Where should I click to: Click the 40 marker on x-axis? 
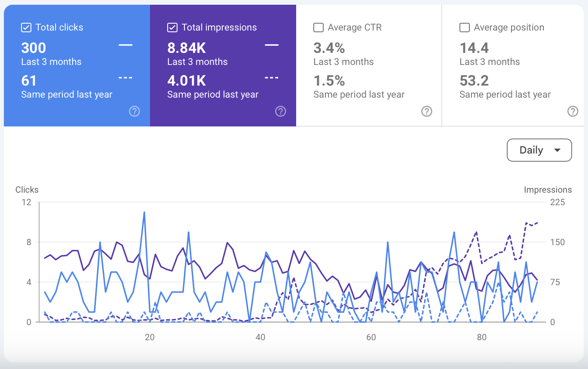point(260,337)
